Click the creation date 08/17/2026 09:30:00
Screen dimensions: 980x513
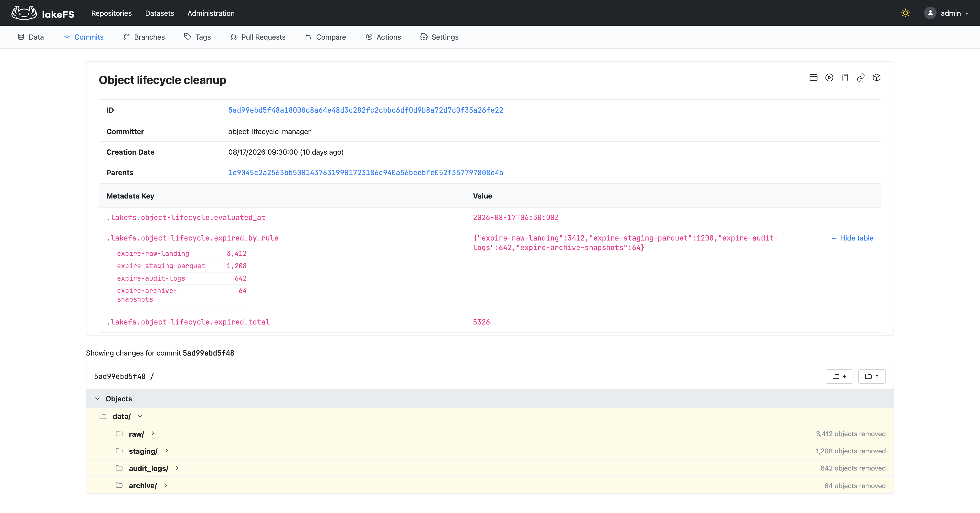pos(263,152)
